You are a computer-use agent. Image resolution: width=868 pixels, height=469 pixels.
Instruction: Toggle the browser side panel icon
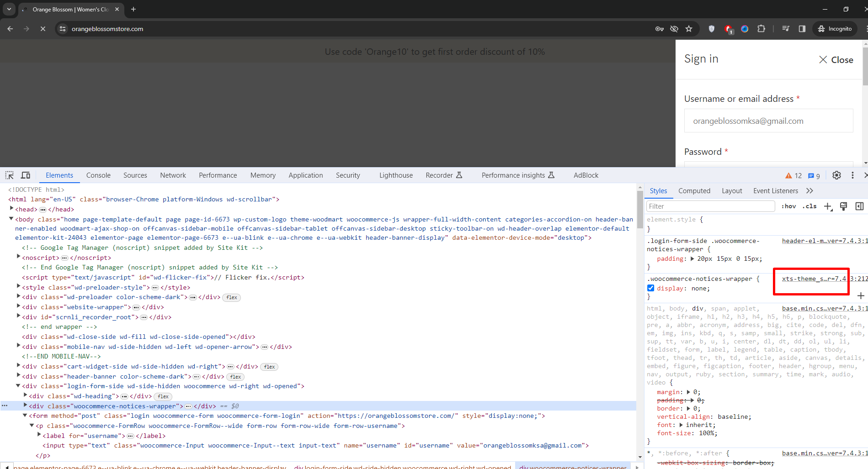[802, 29]
